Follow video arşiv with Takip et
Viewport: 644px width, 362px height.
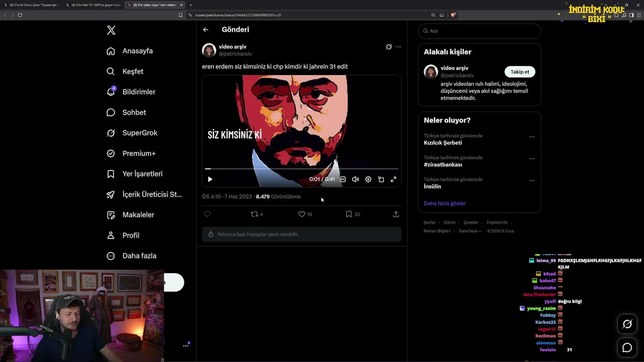tap(520, 72)
